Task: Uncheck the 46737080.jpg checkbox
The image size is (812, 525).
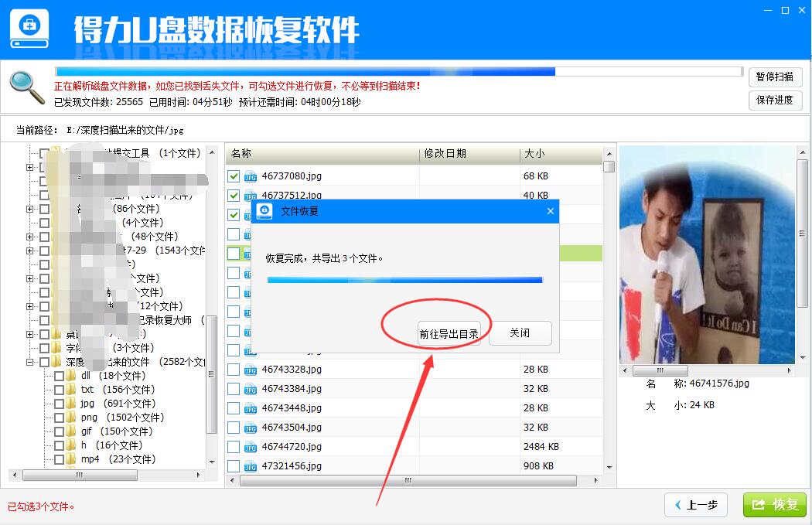Action: [234, 176]
